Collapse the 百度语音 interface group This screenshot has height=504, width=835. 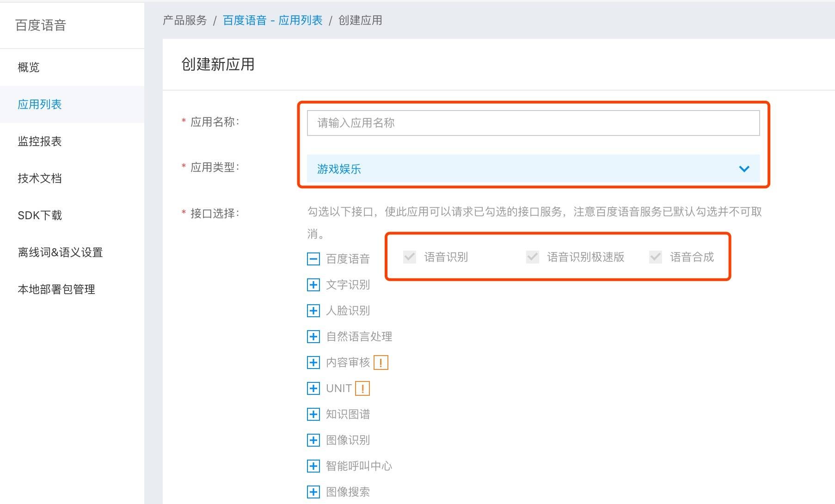(x=313, y=258)
